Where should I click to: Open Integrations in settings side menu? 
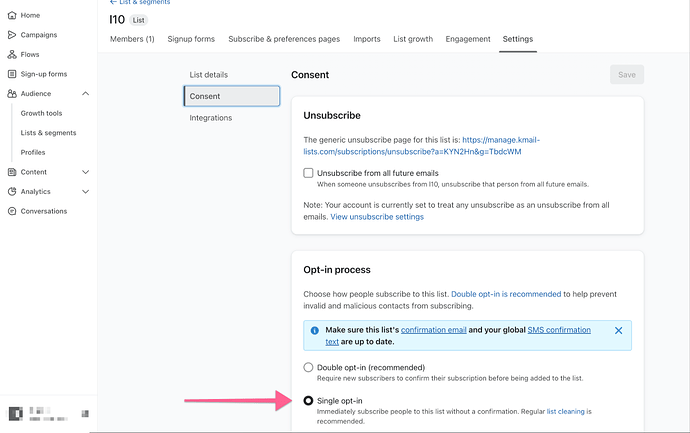[211, 118]
